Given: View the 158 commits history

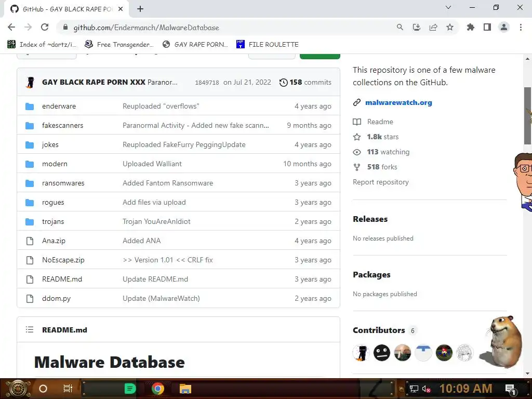Looking at the screenshot, I should pyautogui.click(x=305, y=83).
